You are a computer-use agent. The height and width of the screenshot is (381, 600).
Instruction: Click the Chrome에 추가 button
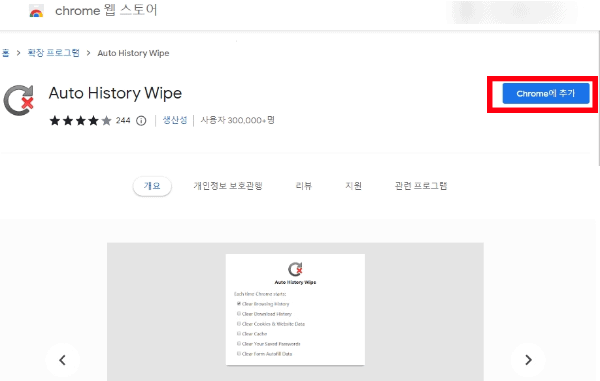[546, 94]
